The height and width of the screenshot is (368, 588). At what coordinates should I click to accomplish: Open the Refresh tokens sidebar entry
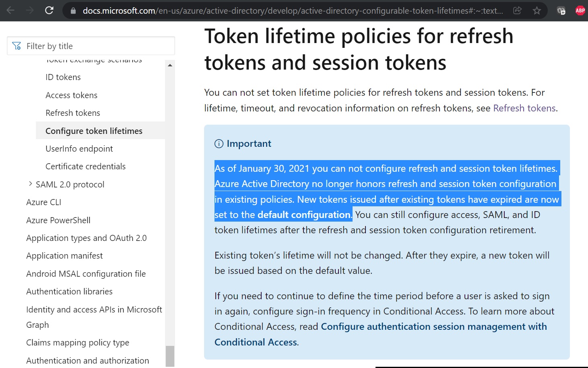72,113
